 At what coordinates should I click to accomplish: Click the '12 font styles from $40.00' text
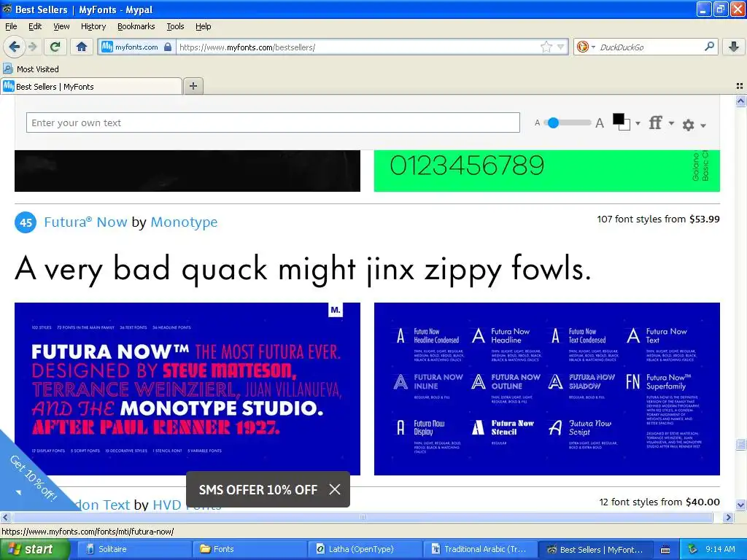point(659,502)
